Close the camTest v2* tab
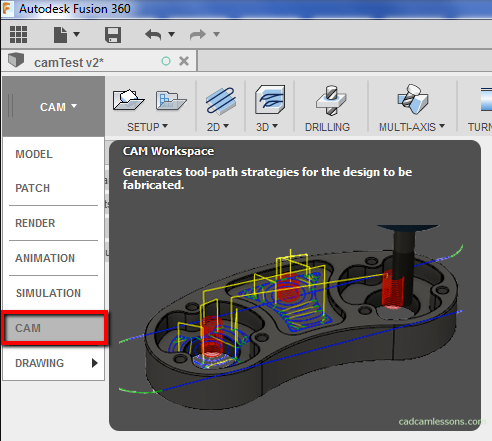The width and height of the screenshot is (492, 441). coord(184,61)
